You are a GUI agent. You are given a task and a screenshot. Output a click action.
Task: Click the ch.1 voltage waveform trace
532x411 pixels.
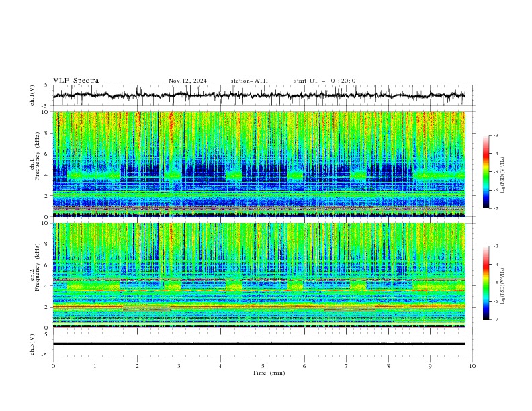259,95
